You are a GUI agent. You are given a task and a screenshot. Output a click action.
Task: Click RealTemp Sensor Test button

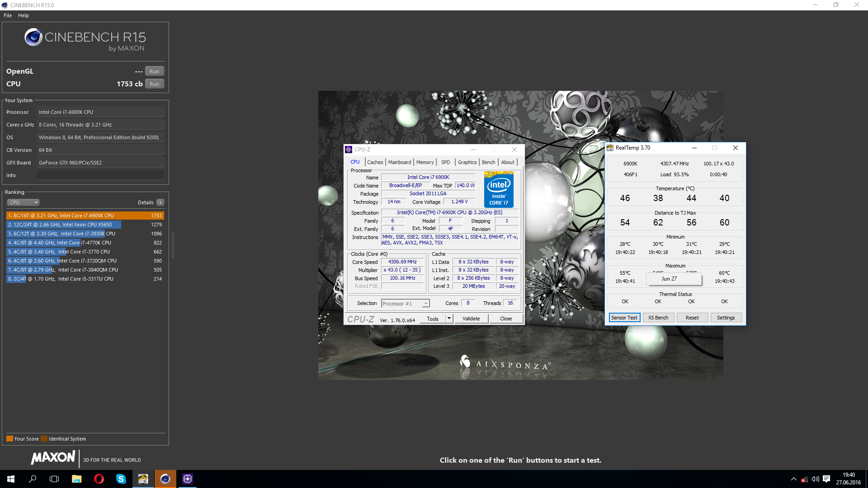click(x=624, y=318)
